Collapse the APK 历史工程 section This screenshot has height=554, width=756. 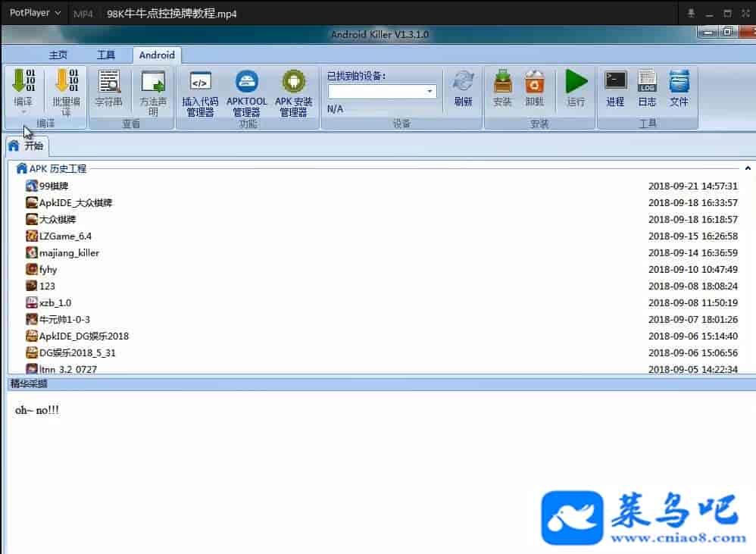748,169
